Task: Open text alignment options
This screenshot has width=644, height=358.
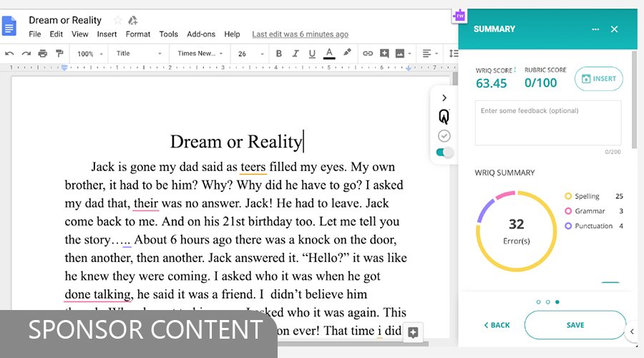Action: click(x=430, y=54)
